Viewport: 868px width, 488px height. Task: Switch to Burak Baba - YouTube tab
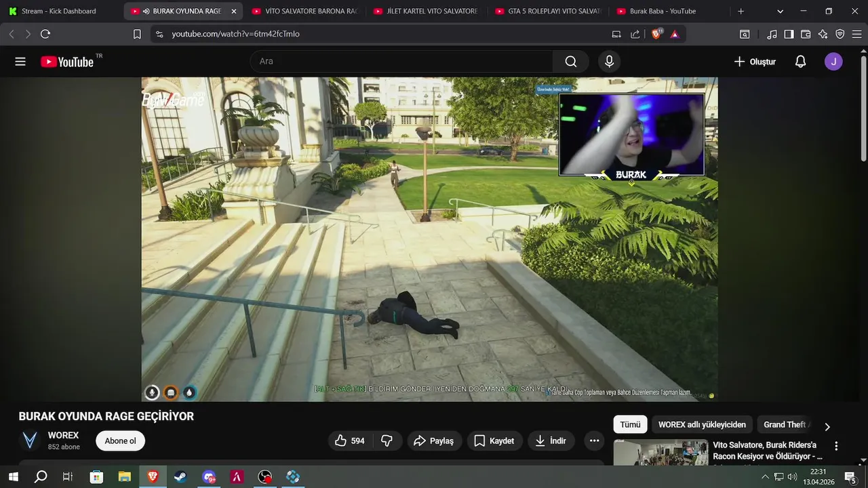coord(671,12)
